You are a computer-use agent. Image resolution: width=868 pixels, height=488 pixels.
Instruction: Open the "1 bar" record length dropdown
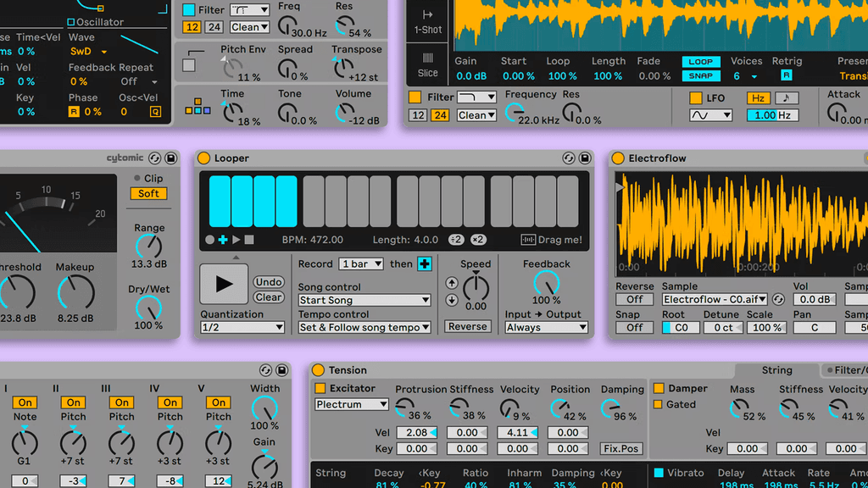click(360, 263)
